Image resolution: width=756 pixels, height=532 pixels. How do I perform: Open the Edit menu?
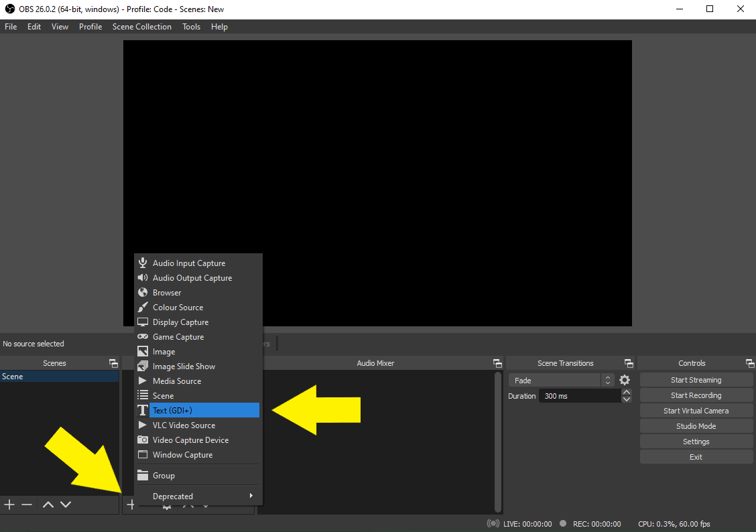point(34,27)
